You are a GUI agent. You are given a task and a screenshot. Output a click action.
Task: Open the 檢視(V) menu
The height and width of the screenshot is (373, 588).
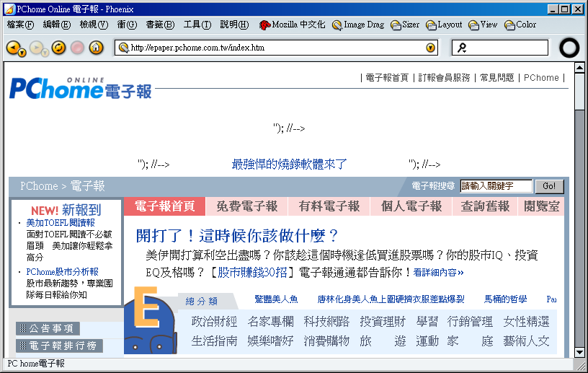tap(94, 25)
